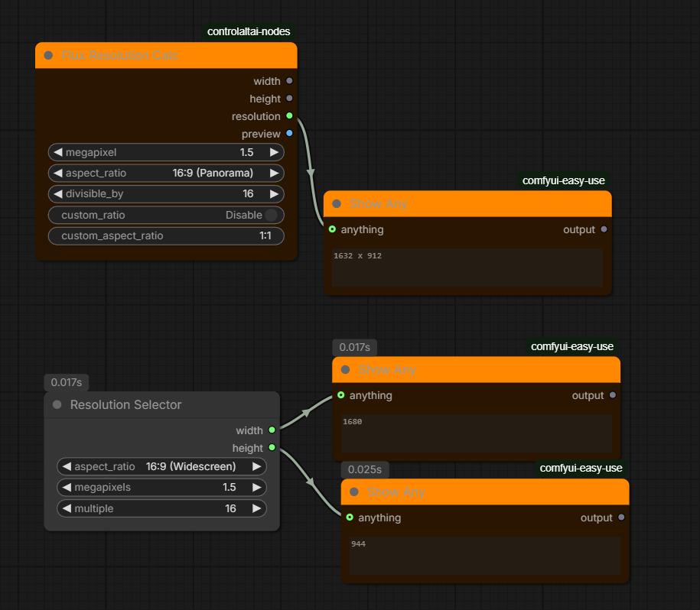Click the 0.025s execution time badge
This screenshot has height=610, width=700.
point(365,469)
